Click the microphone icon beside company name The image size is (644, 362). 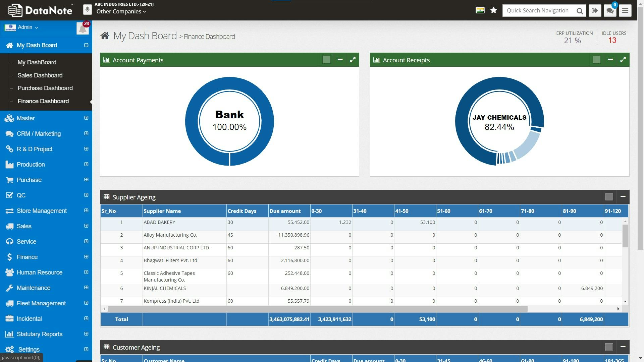pos(87,9)
